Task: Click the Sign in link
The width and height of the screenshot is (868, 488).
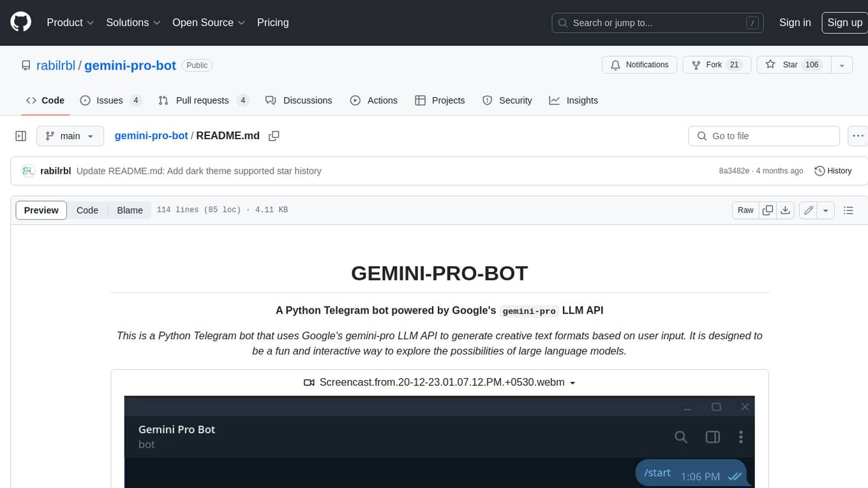Action: (x=795, y=22)
